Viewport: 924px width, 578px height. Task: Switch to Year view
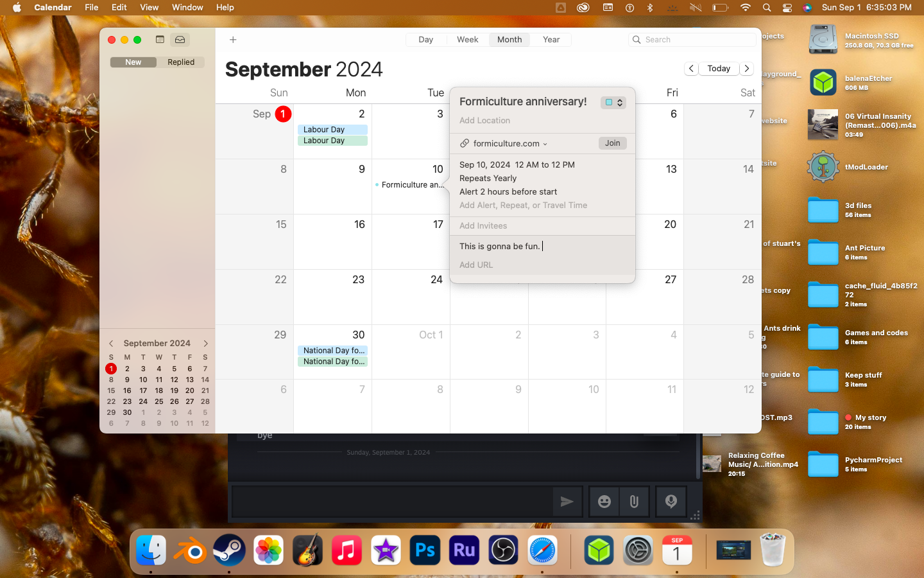coord(551,40)
